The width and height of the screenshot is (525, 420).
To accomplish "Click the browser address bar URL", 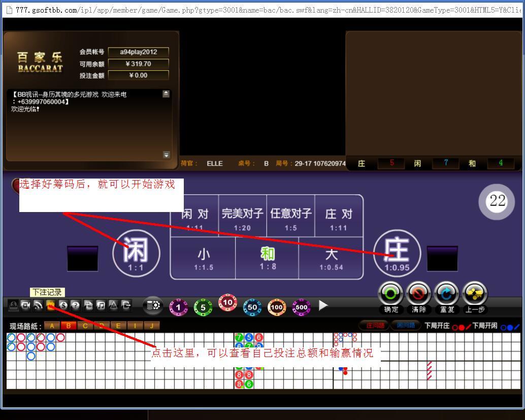I will (268, 10).
